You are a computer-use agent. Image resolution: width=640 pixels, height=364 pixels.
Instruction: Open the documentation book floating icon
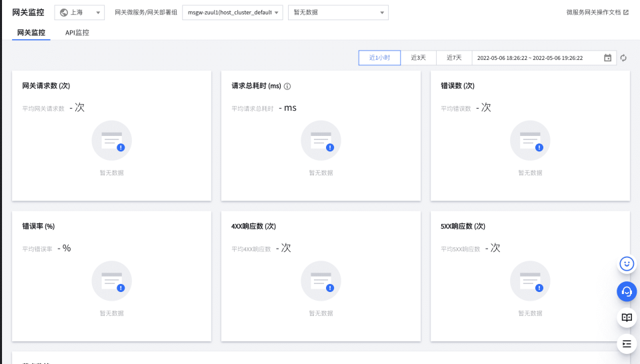click(x=626, y=318)
